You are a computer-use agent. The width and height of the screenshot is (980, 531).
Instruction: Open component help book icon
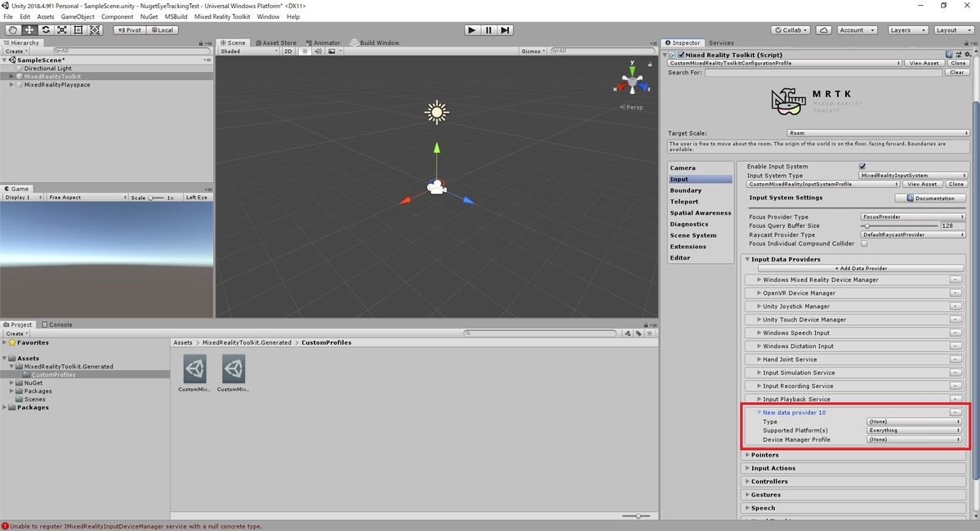point(950,55)
